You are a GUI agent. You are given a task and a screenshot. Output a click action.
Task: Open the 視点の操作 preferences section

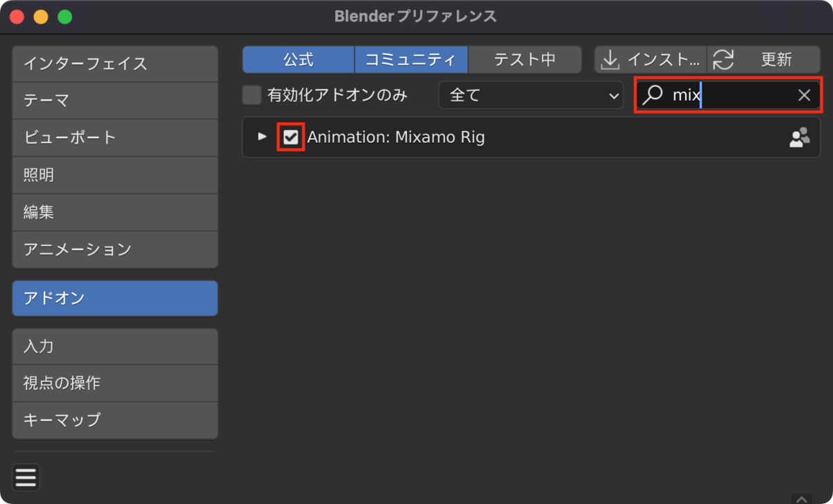115,383
